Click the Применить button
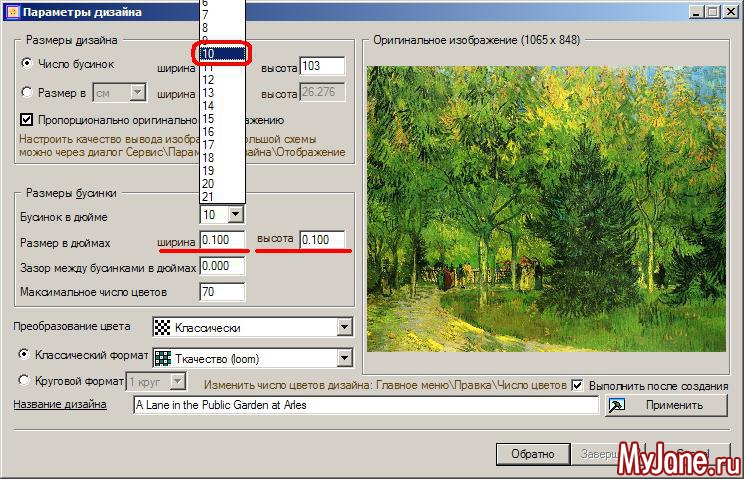Viewport: 744px width, 479px height. 667,405
